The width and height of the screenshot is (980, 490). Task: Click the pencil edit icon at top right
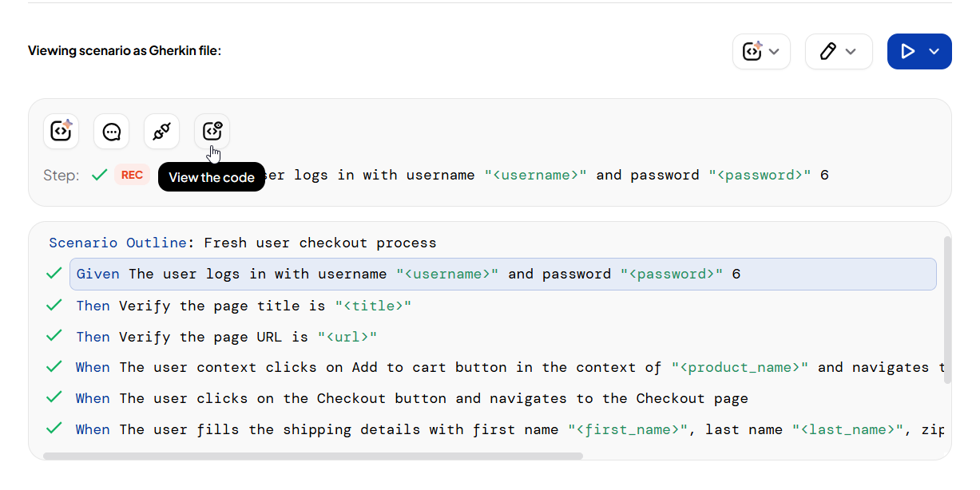(827, 51)
